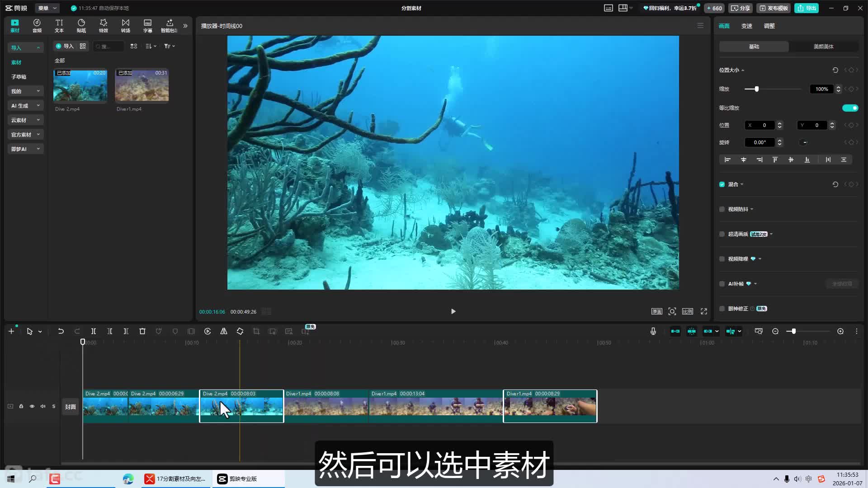Select the Diver1.mp4 thumbnail in media bin
The image size is (868, 488).
click(x=142, y=86)
